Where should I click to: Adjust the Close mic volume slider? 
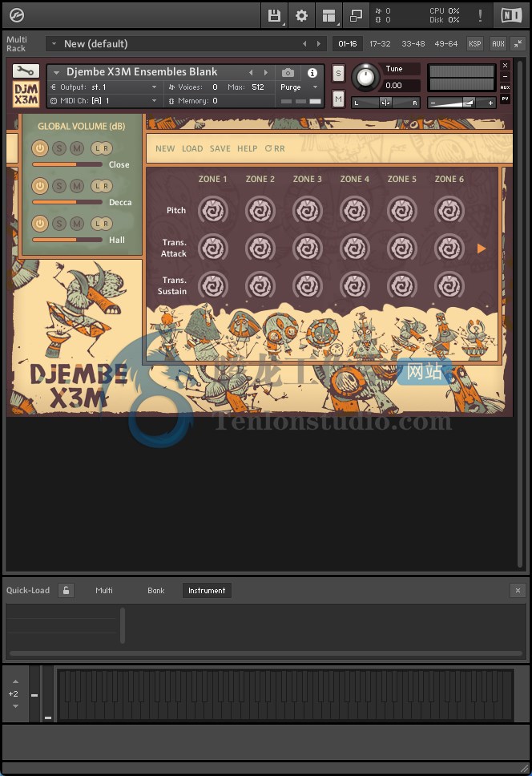click(x=66, y=164)
